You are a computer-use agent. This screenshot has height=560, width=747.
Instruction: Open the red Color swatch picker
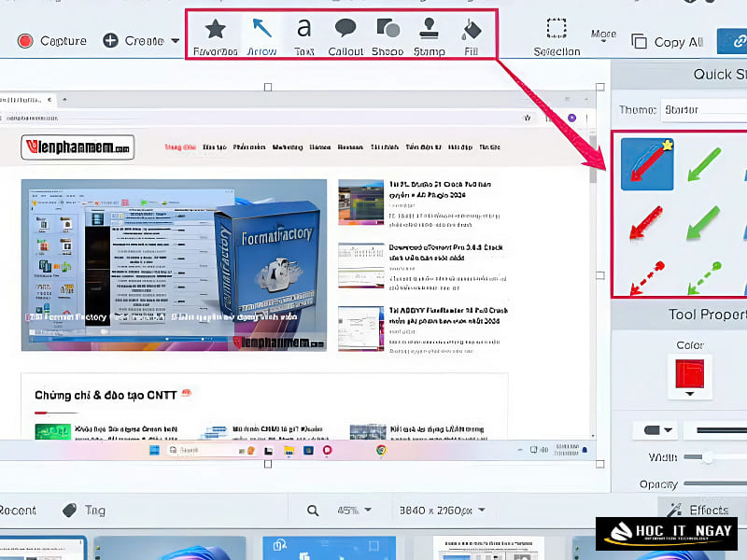pos(689,372)
